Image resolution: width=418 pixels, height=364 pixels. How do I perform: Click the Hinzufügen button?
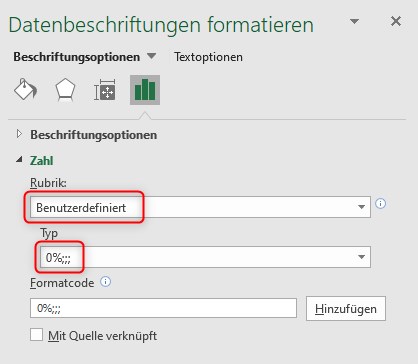point(346,309)
